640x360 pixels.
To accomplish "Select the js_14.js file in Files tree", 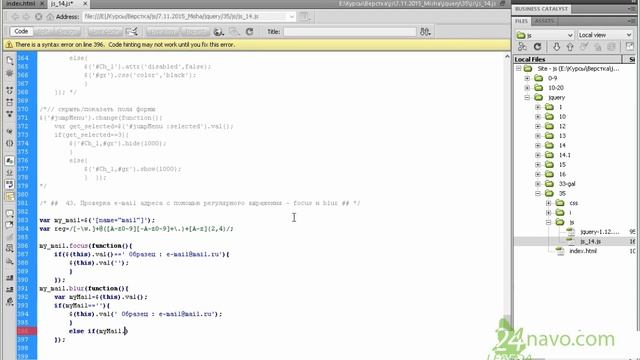I will point(590,242).
